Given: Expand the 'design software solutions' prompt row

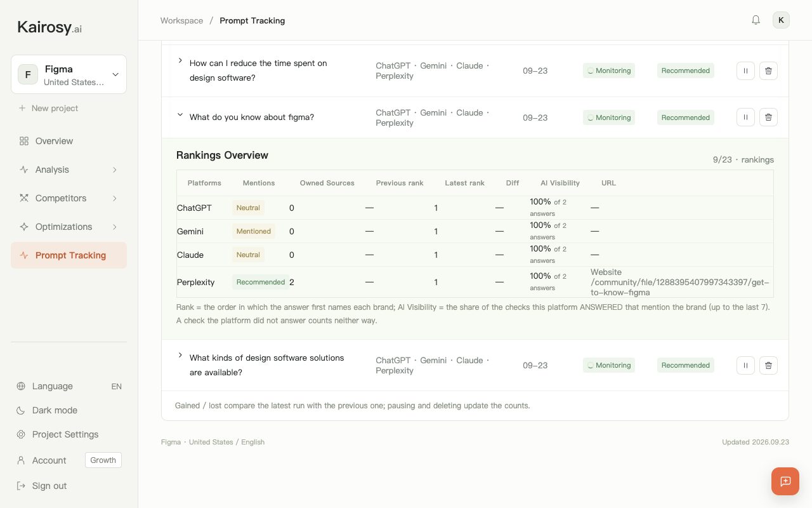Looking at the screenshot, I should click(x=180, y=356).
